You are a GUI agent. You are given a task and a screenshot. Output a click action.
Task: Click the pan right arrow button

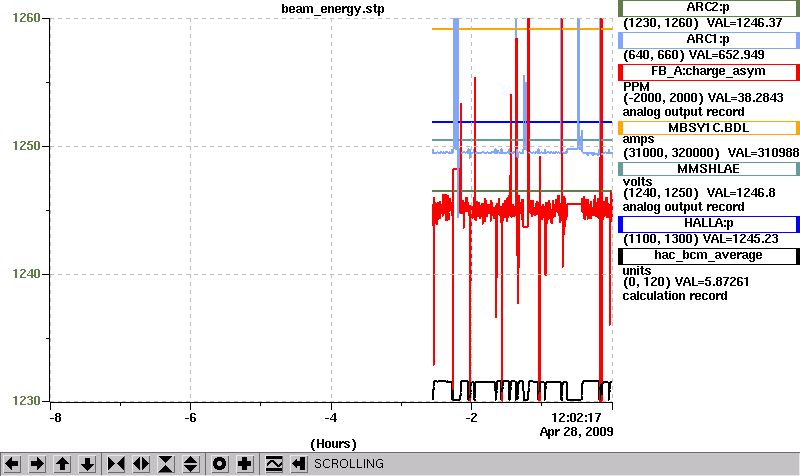pos(37,464)
